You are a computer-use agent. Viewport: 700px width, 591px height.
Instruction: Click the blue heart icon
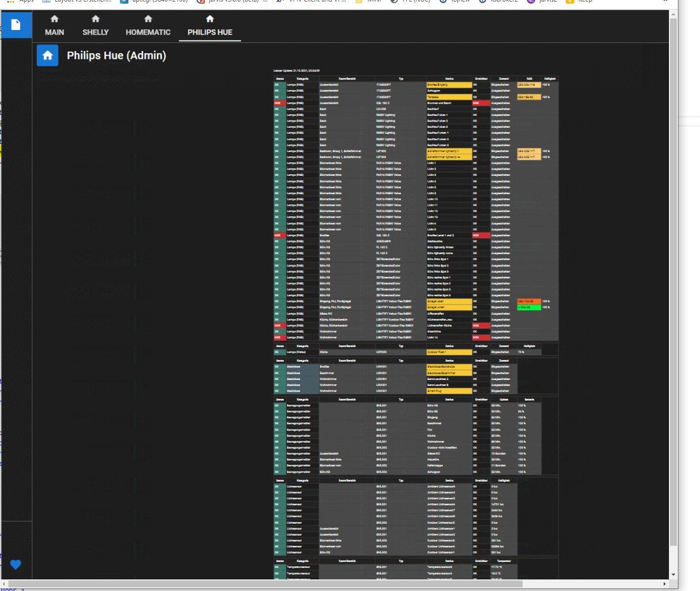(16, 565)
